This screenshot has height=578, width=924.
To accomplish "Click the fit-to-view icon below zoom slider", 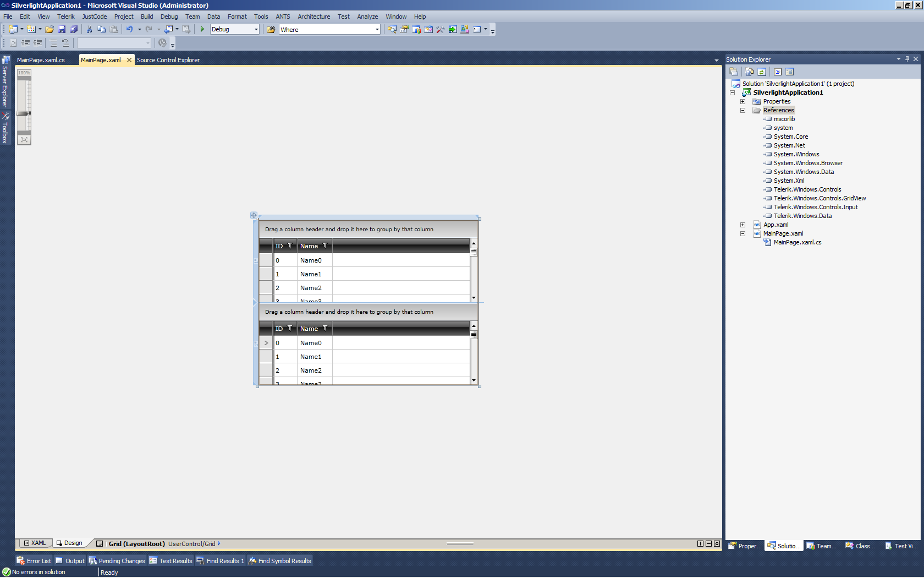I will (24, 140).
